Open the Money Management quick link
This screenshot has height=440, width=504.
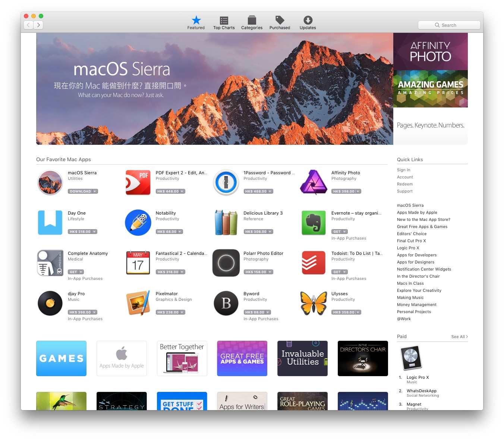pos(417,305)
